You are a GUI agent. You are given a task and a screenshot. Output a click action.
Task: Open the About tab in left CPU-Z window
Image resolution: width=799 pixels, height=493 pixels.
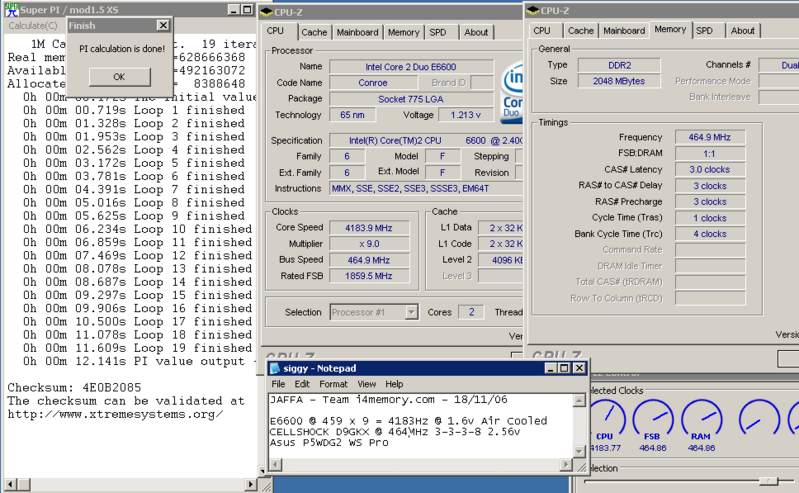pyautogui.click(x=476, y=32)
